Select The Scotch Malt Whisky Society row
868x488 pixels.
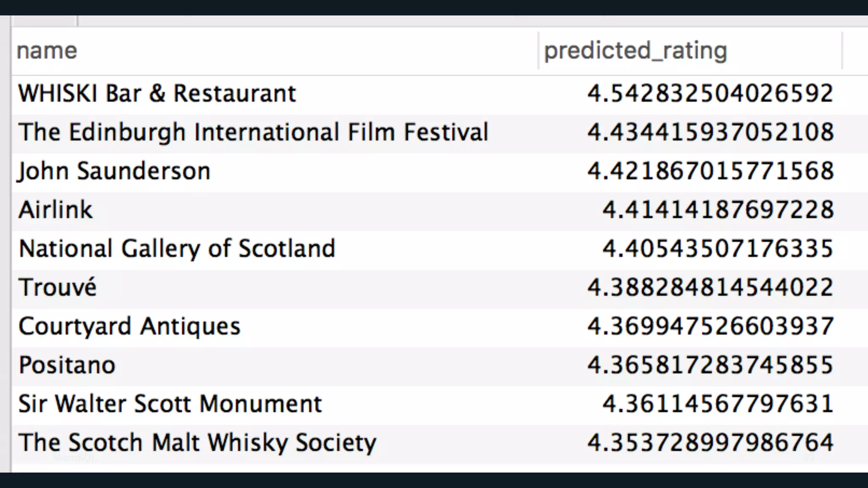(197, 443)
